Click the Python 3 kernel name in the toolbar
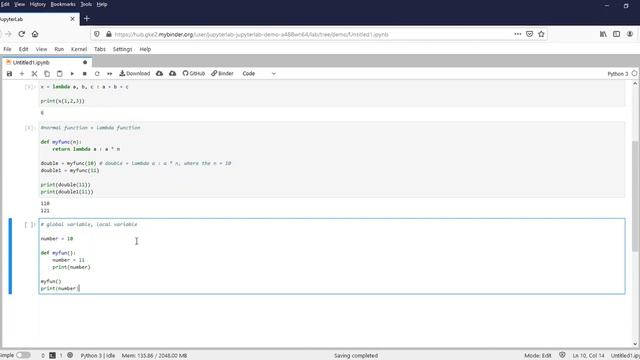Viewport: 640px width, 360px height. pyautogui.click(x=618, y=74)
